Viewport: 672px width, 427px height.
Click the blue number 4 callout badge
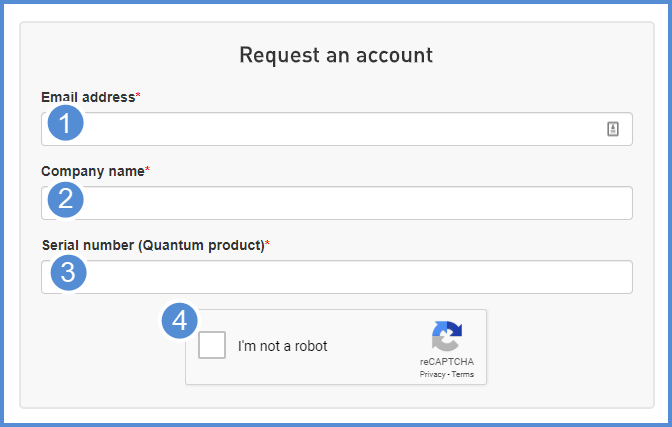(x=179, y=320)
